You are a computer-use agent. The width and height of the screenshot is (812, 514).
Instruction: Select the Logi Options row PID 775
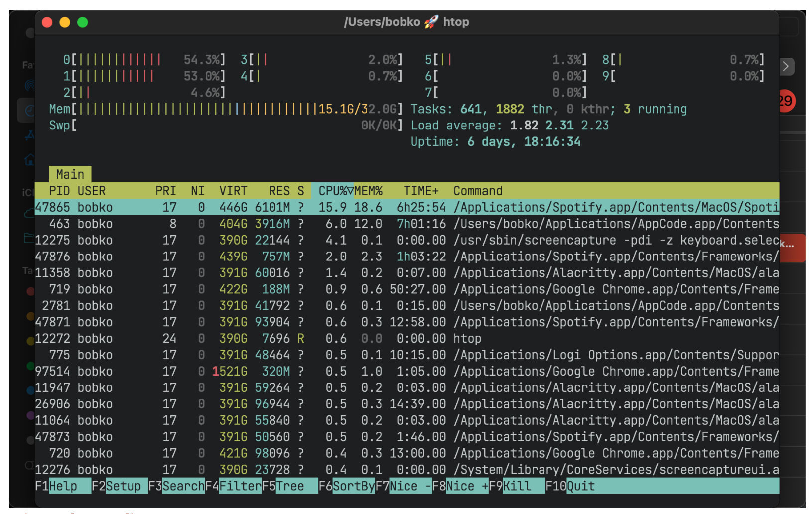(x=407, y=355)
